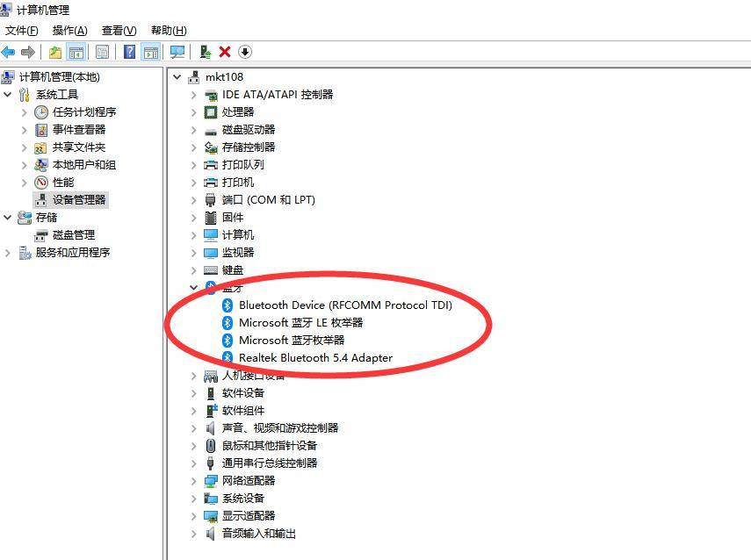
Task: Click the gauge icon beside 性能
Action: point(41,183)
